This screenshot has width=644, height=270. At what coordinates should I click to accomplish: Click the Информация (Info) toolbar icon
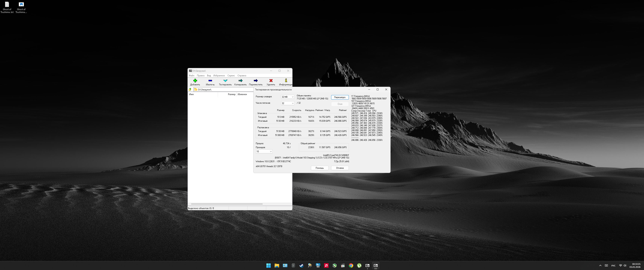(x=286, y=81)
